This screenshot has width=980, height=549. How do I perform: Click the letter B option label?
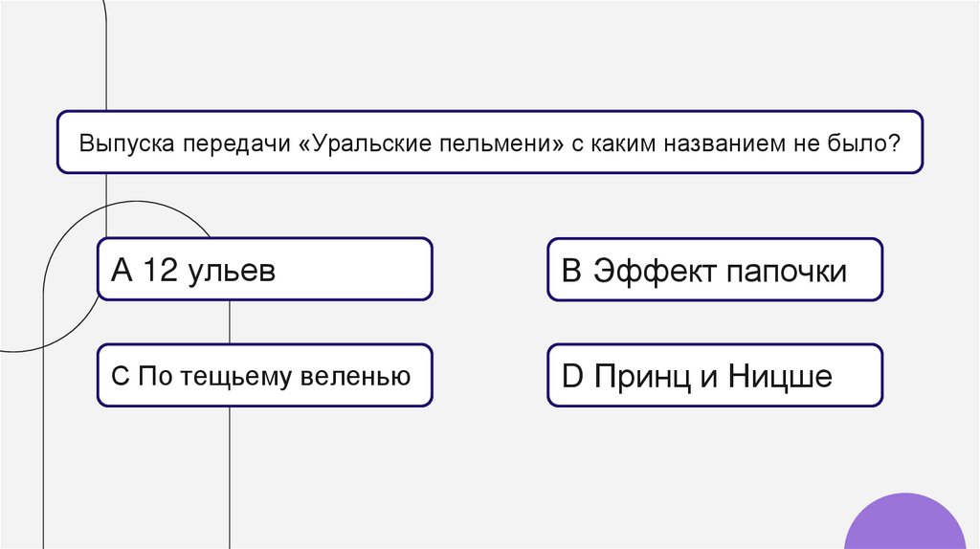coord(571,271)
